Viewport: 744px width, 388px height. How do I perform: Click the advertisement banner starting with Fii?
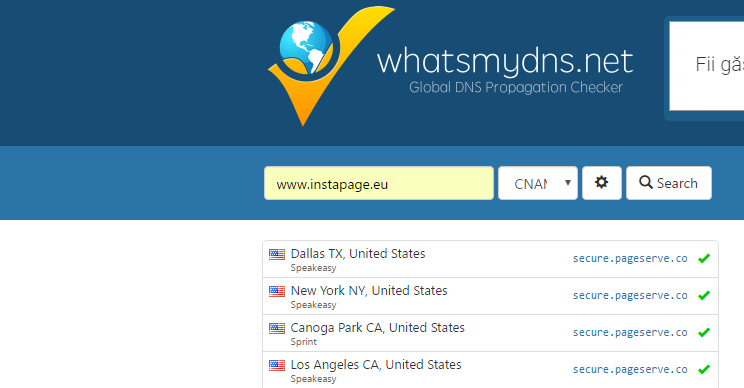tap(707, 66)
